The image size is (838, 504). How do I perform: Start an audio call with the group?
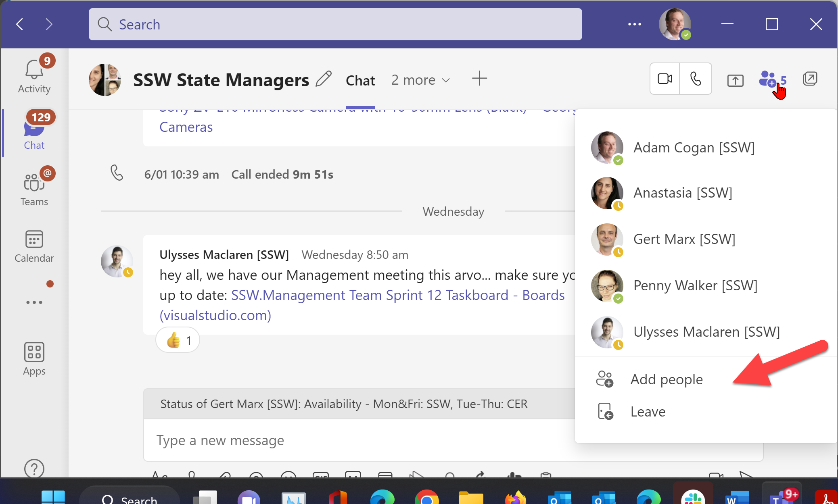(696, 79)
